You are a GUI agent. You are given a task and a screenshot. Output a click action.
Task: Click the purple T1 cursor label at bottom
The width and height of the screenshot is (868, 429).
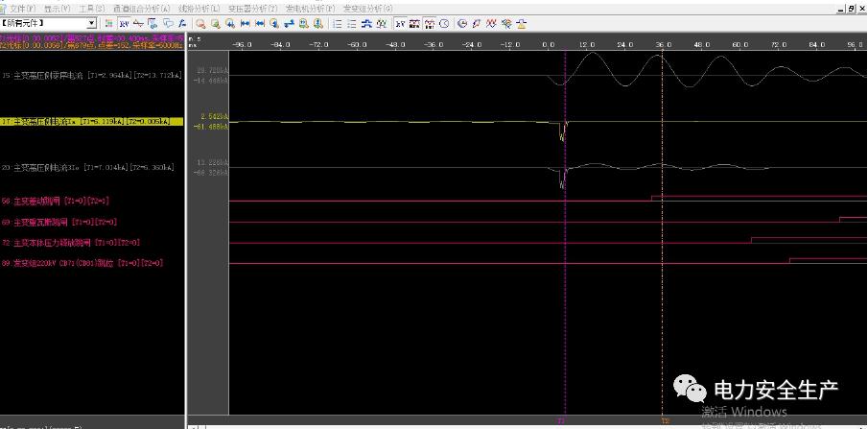pyautogui.click(x=561, y=421)
